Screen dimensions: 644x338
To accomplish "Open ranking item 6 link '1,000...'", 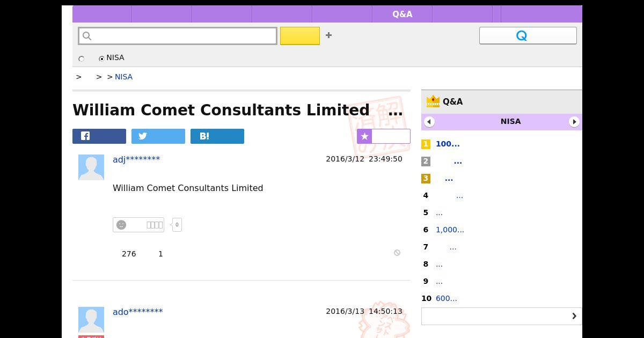I will click(x=450, y=230).
